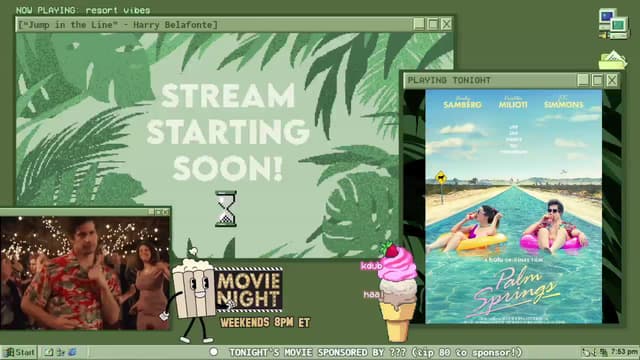Close the Playing Tonight window
Viewport: 640px width, 360px height.
pos(612,80)
